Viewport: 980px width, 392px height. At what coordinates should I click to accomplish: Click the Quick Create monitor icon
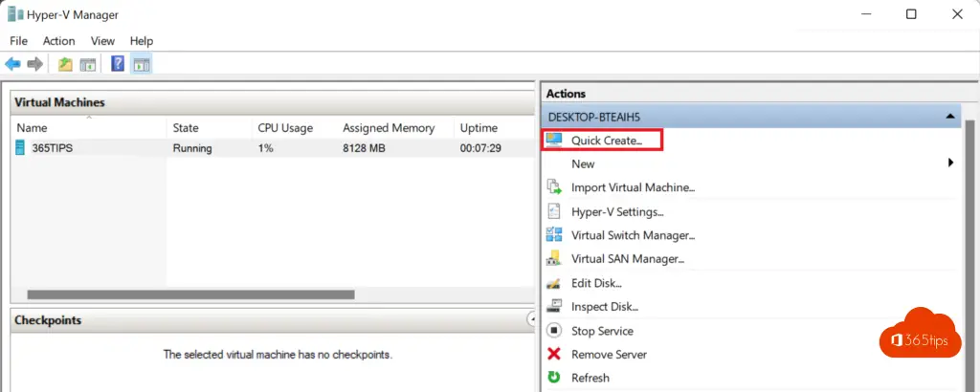(554, 141)
